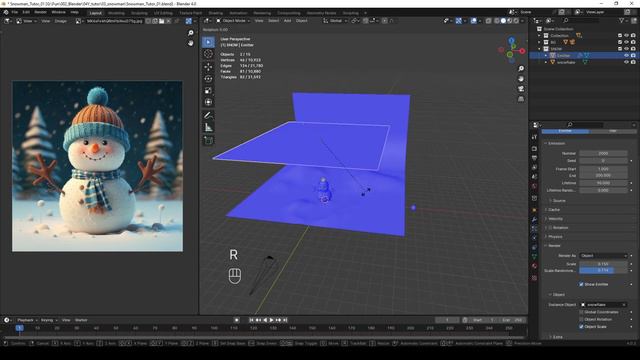The height and width of the screenshot is (360, 640).
Task: Open the timeline Playback popover
Action: point(27,320)
